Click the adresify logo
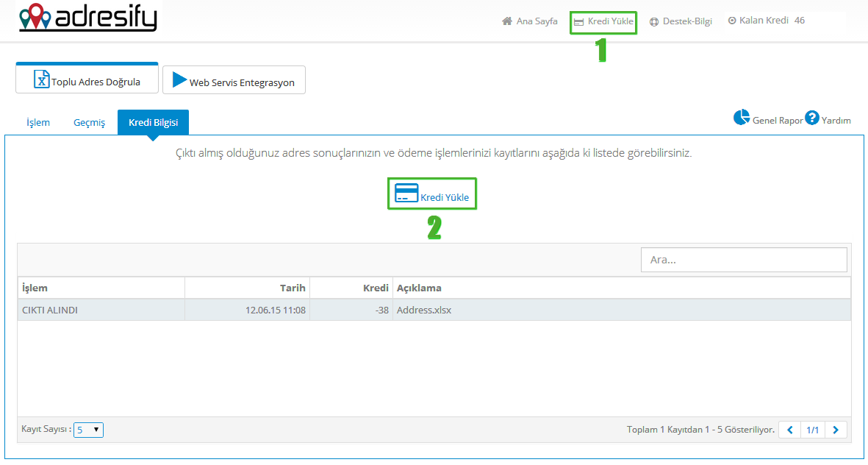Image resolution: width=868 pixels, height=465 pixels. [x=87, y=18]
